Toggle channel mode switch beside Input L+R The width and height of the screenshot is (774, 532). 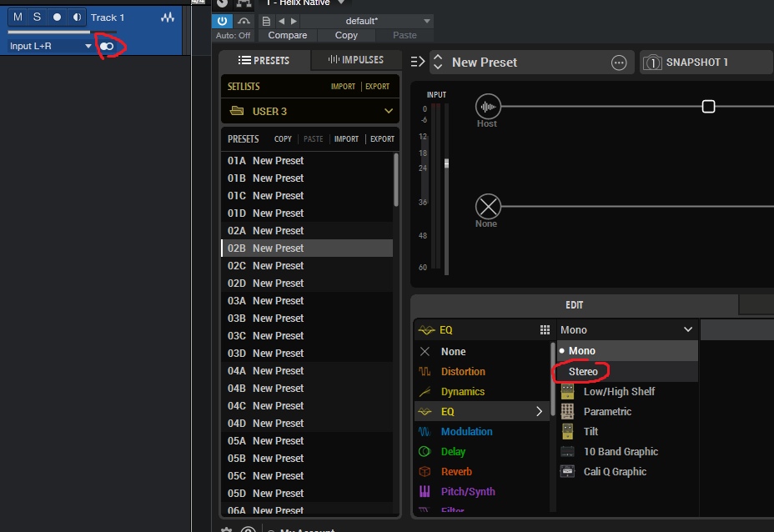107,47
